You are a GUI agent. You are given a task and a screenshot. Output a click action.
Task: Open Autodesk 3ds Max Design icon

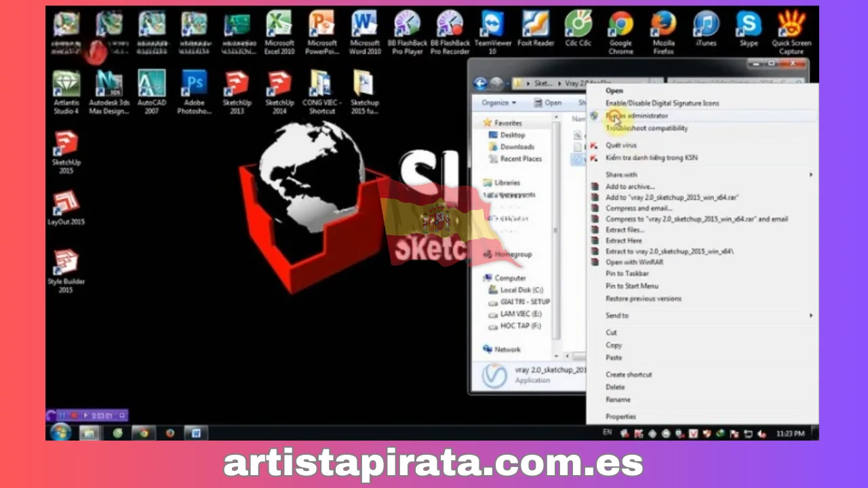[x=108, y=92]
